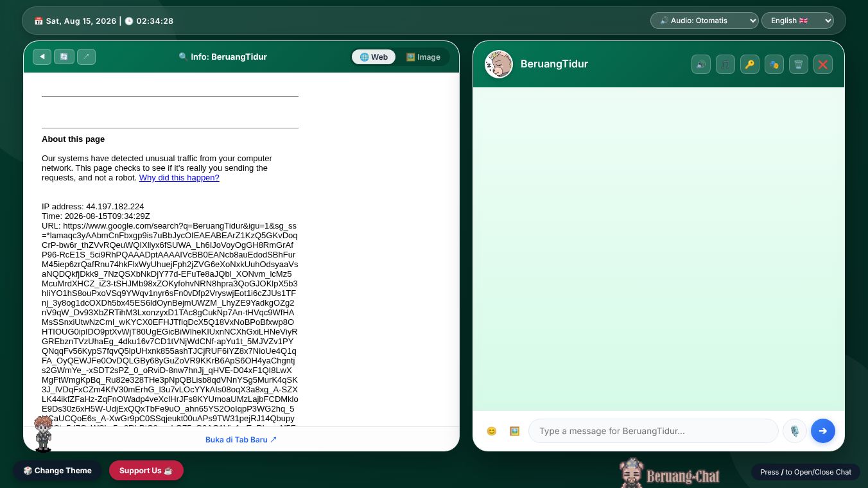Viewport: 868px width, 488px height.
Task: Click the theater masks icon in chat header
Action: [x=774, y=64]
